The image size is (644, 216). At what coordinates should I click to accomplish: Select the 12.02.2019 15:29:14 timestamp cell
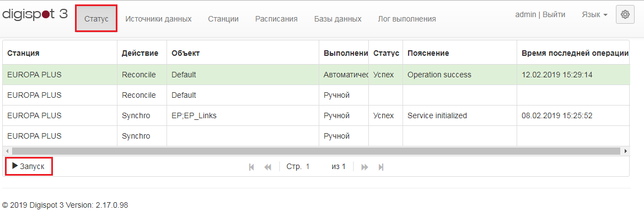[573, 75]
